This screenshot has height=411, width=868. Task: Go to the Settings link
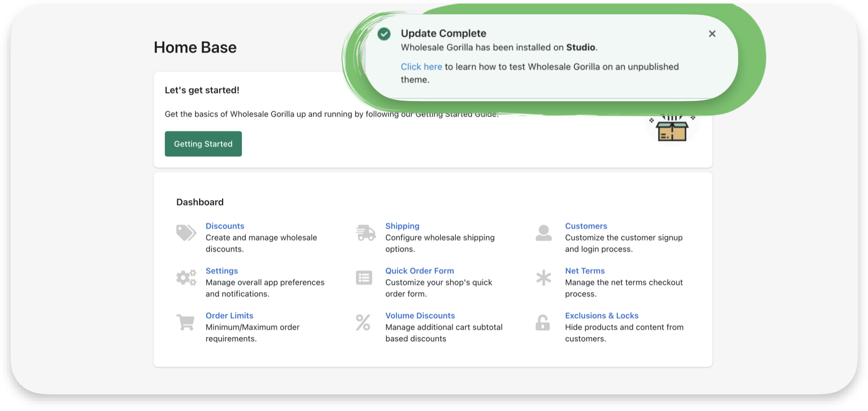222,271
